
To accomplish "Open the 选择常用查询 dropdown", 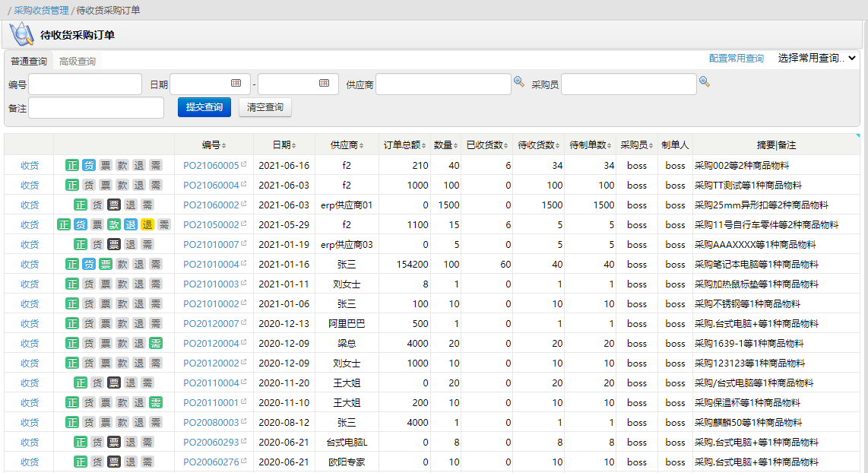I will (x=816, y=58).
